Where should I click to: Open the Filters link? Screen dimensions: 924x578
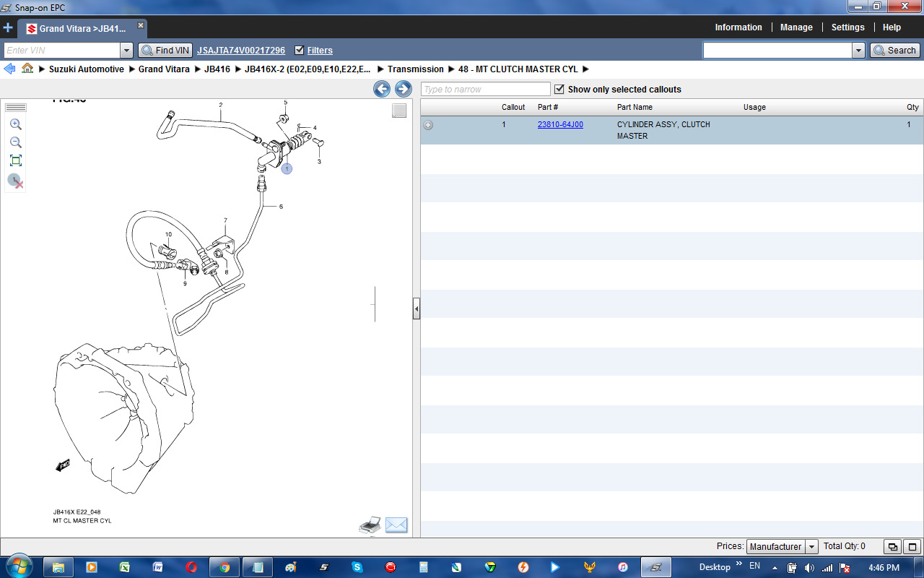coord(320,51)
